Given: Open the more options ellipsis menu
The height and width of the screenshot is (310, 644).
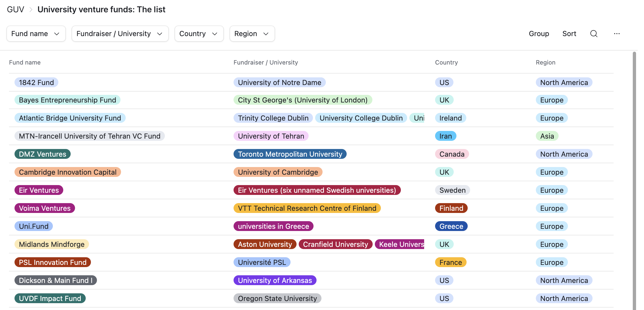Looking at the screenshot, I should pos(617,34).
